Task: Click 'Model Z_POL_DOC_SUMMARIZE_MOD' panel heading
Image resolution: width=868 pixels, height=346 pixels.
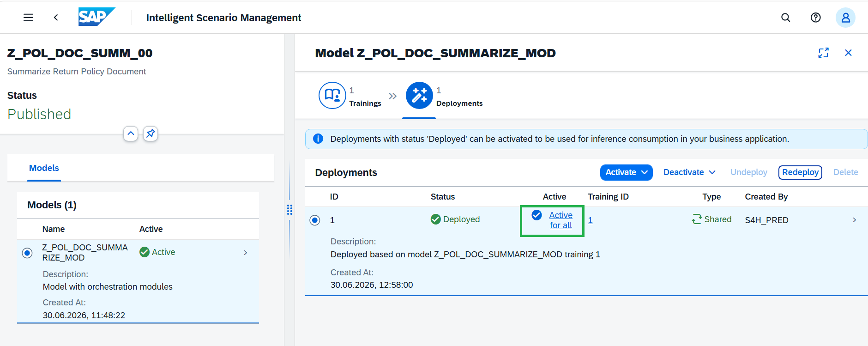Action: [435, 53]
